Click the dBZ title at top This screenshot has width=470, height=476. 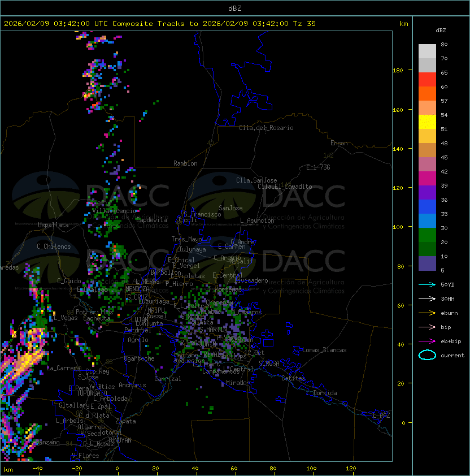(x=235, y=8)
